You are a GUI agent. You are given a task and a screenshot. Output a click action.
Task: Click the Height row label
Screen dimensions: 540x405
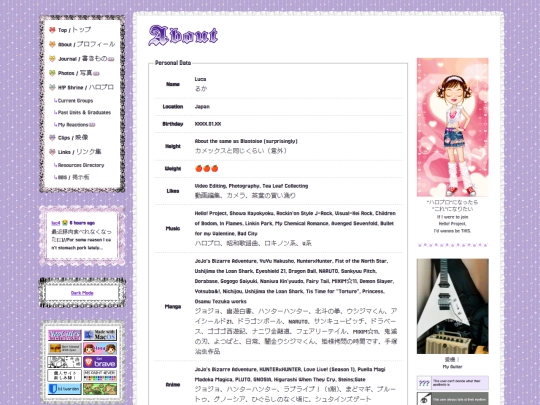(x=173, y=146)
